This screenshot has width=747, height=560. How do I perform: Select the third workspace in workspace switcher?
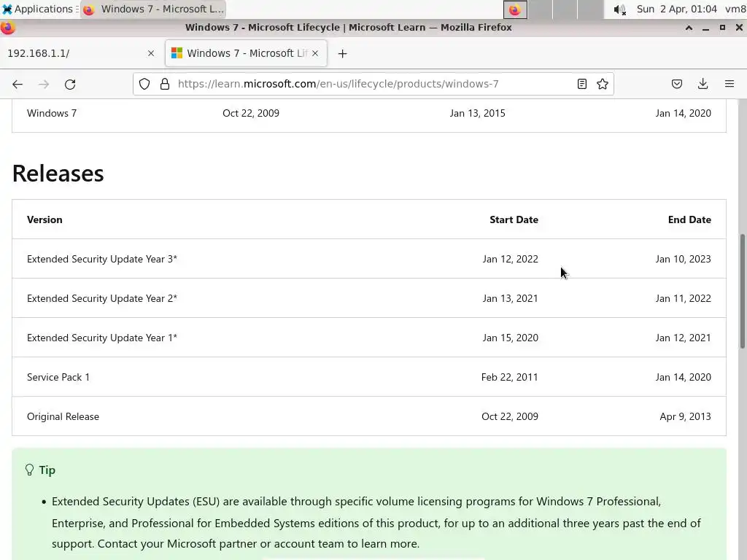(565, 9)
